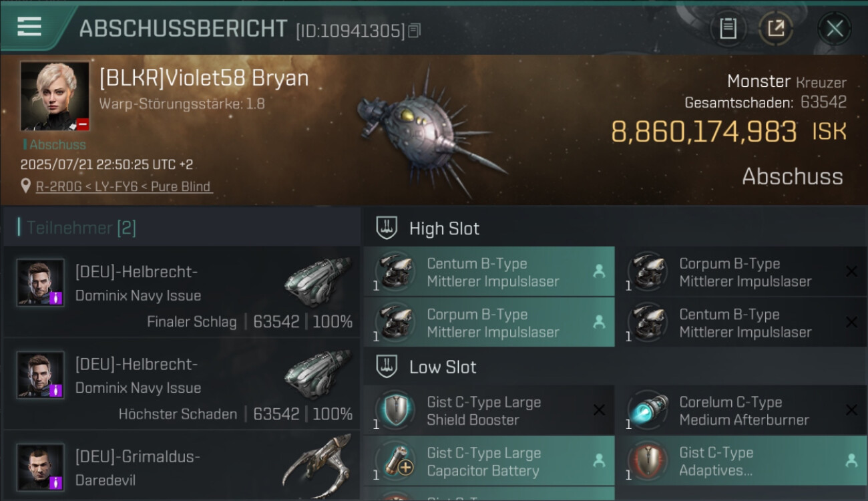This screenshot has width=868, height=501.
Task: Click the Gist C-Type Large Shield Booster icon
Action: [x=395, y=410]
